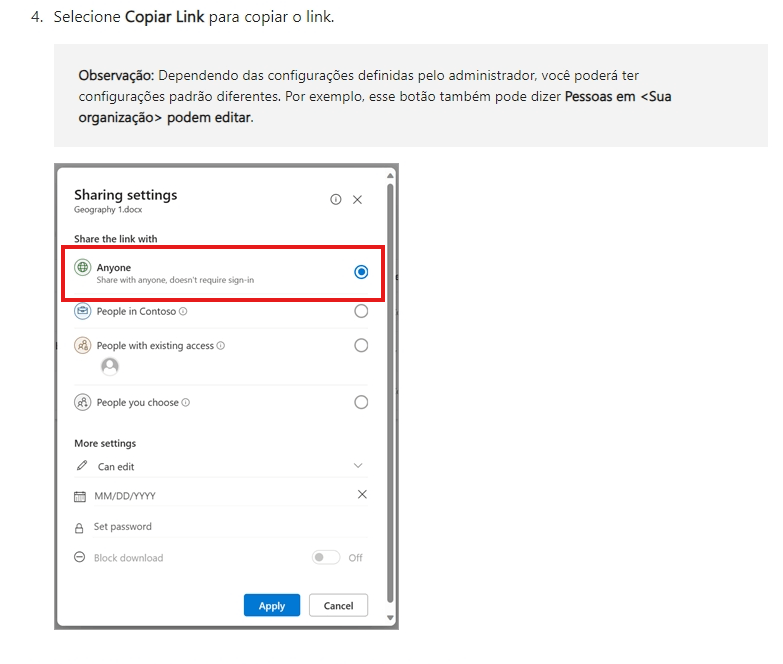Viewport: 783px width, 664px height.
Task: Choose the People you choose radio option
Action: point(361,402)
